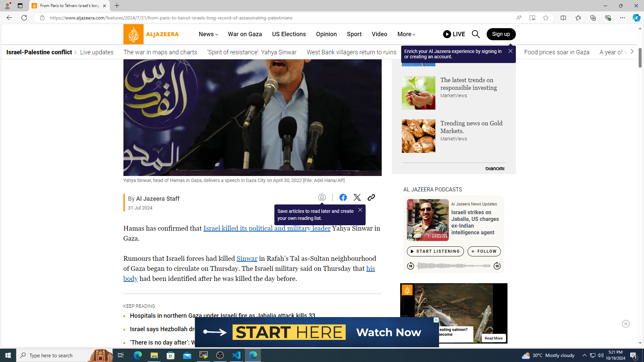Add page to favorites star

(x=545, y=18)
